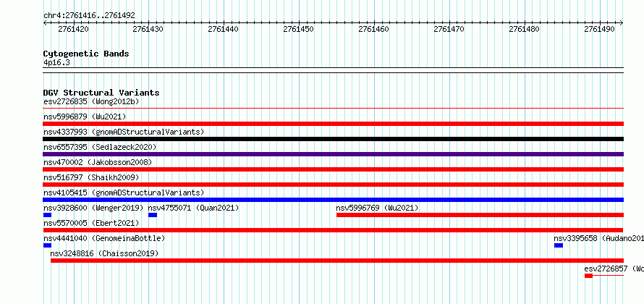The image size is (644, 304).
Task: Click nsv3248816 (Chaisson2019) label
Action: click(104, 253)
